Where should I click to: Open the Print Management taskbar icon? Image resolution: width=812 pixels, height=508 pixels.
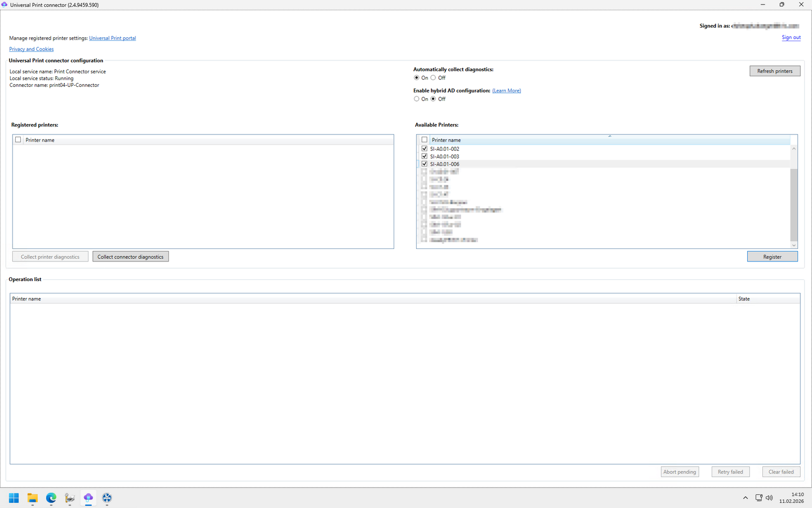pyautogui.click(x=70, y=498)
